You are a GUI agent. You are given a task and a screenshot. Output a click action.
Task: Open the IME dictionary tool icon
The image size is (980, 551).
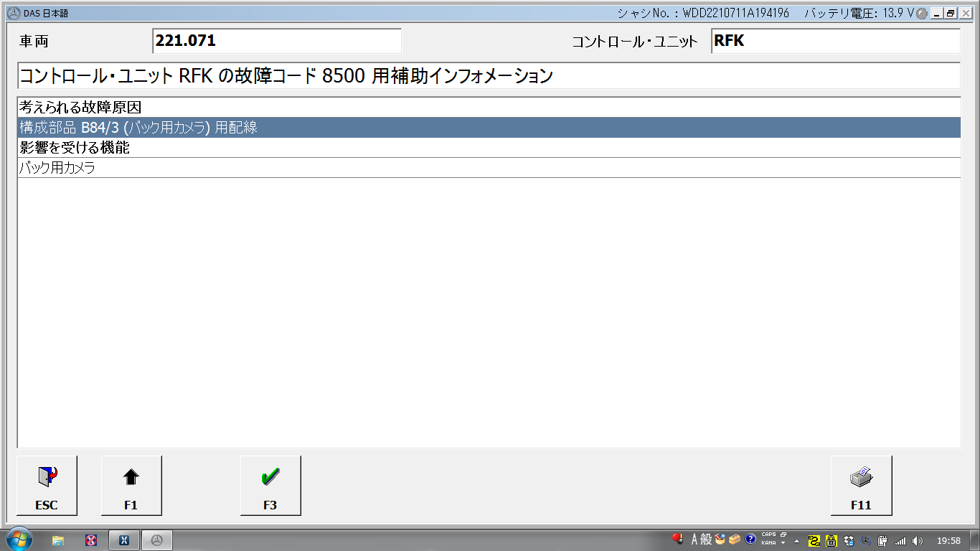(720, 539)
